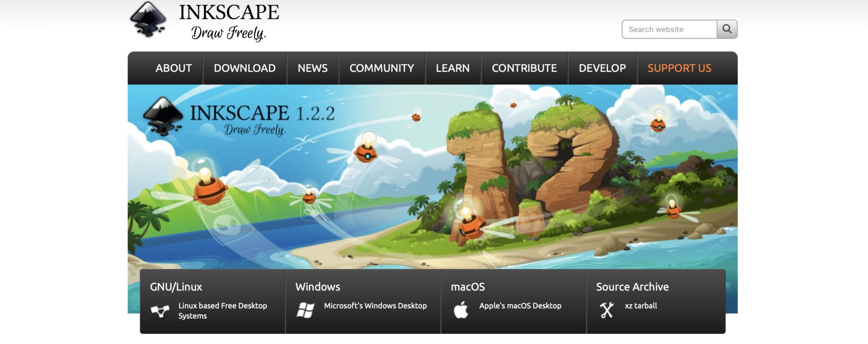The image size is (868, 344).
Task: Focus the Search website input field
Action: click(669, 29)
